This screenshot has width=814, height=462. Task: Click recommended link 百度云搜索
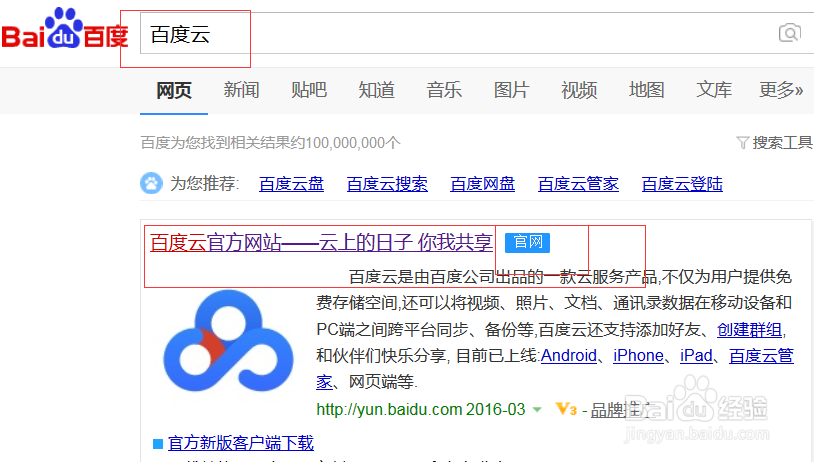(387, 184)
